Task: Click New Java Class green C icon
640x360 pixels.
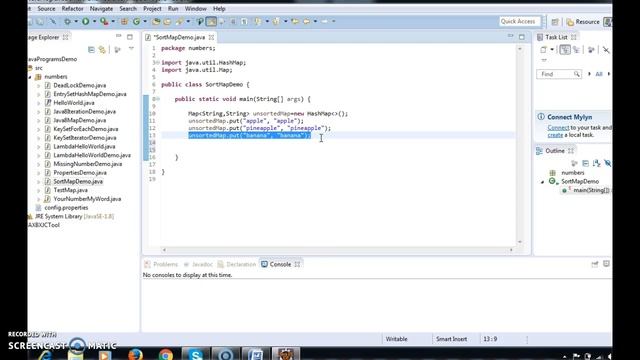Action: click(136, 21)
